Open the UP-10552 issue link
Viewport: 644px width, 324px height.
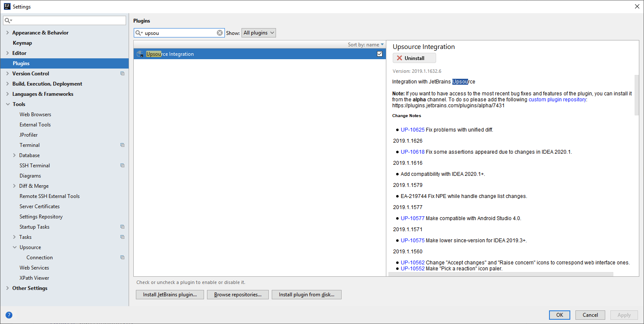[413, 269]
